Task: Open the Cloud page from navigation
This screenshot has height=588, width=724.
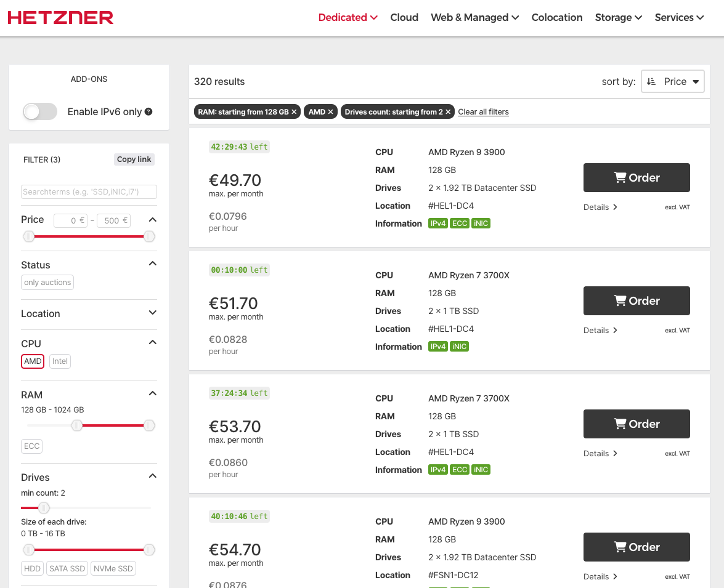Action: click(404, 17)
